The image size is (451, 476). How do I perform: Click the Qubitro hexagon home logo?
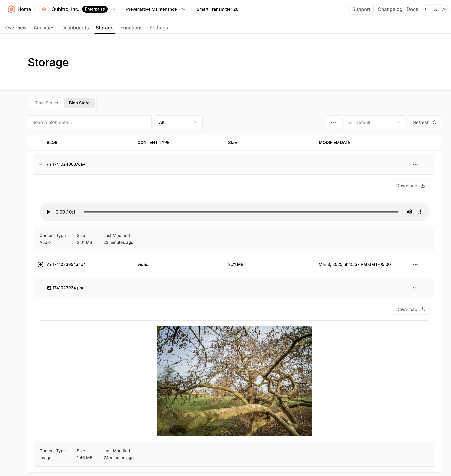click(x=11, y=9)
